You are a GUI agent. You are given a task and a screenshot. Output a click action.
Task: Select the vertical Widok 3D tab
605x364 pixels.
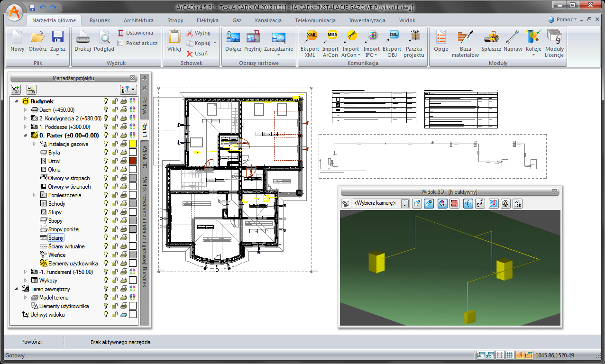(x=145, y=158)
